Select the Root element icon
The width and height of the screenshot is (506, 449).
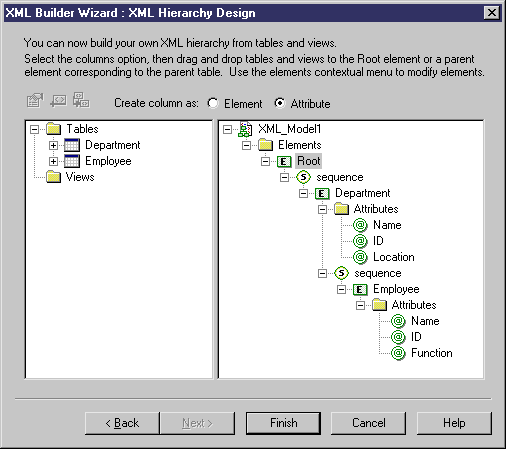pyautogui.click(x=284, y=162)
